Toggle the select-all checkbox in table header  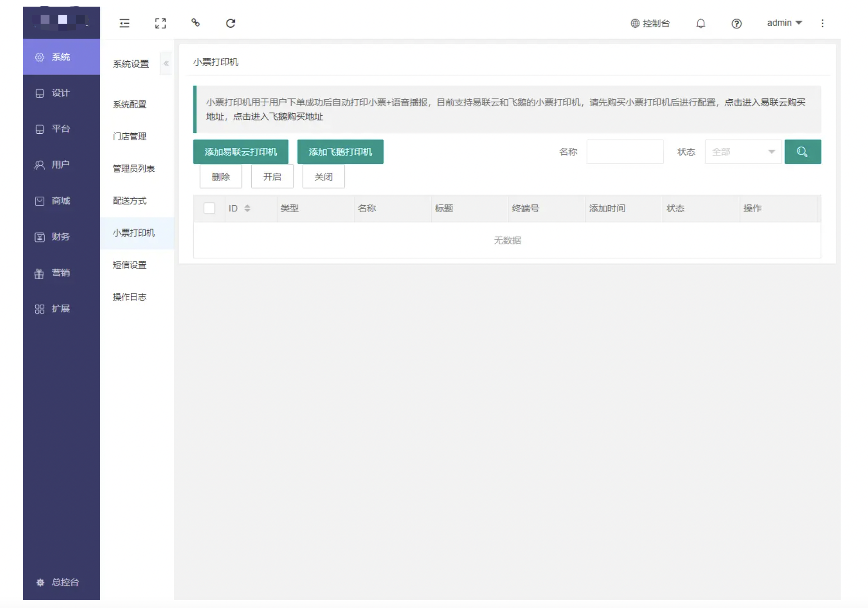(209, 208)
